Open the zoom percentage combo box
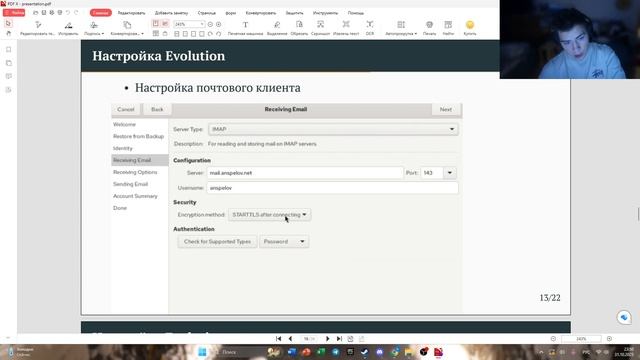The image size is (640, 360). (189, 24)
